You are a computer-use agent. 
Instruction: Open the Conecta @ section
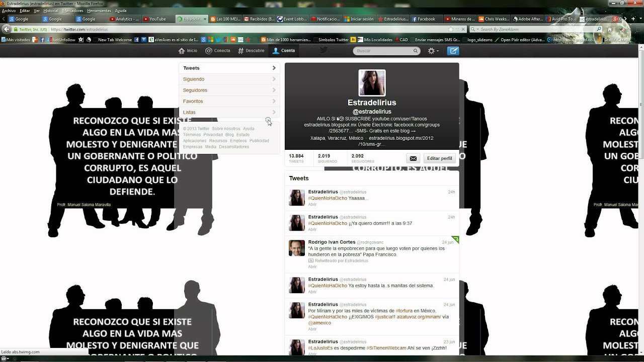[218, 51]
